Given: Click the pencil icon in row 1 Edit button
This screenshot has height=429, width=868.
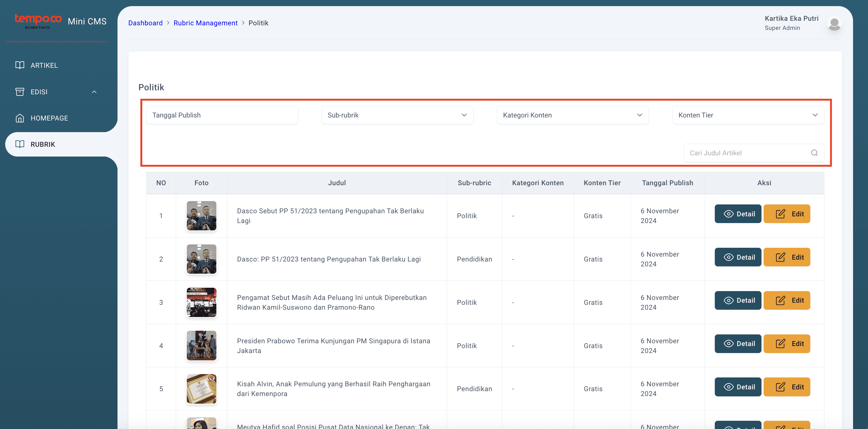Looking at the screenshot, I should point(780,214).
